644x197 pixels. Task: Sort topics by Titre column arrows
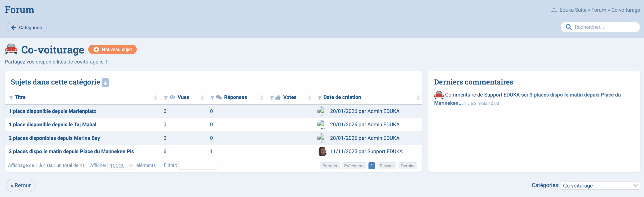155,97
